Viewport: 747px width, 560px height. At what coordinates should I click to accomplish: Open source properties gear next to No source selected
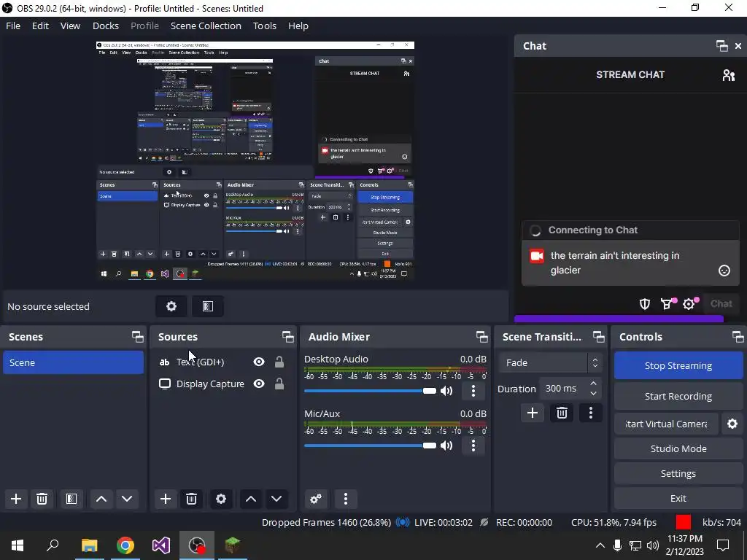click(171, 306)
